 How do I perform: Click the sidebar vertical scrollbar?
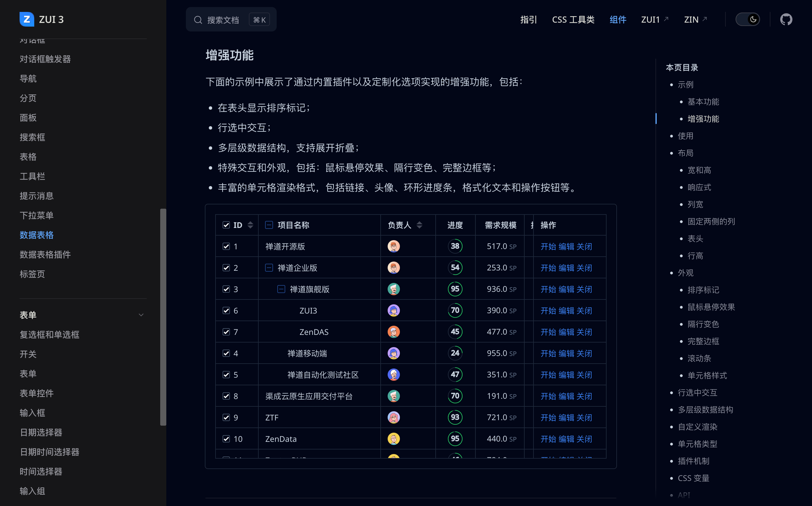(163, 317)
